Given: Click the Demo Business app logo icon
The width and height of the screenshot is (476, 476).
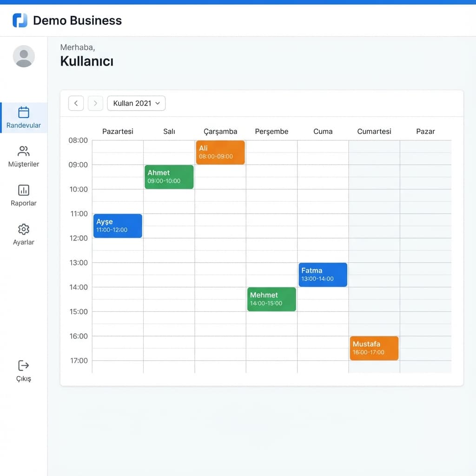Looking at the screenshot, I should pyautogui.click(x=20, y=20).
